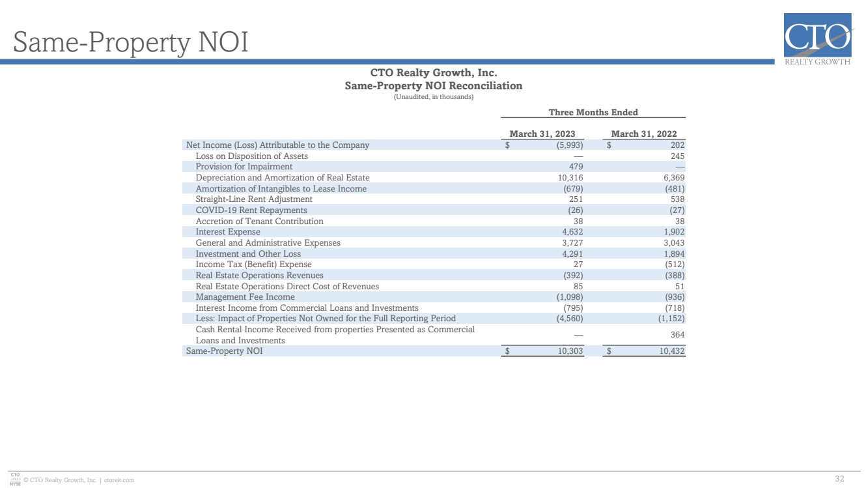This screenshot has height=488, width=868.
Task: Click the Loss on Disposition of Assets row label
Action: tap(252, 156)
